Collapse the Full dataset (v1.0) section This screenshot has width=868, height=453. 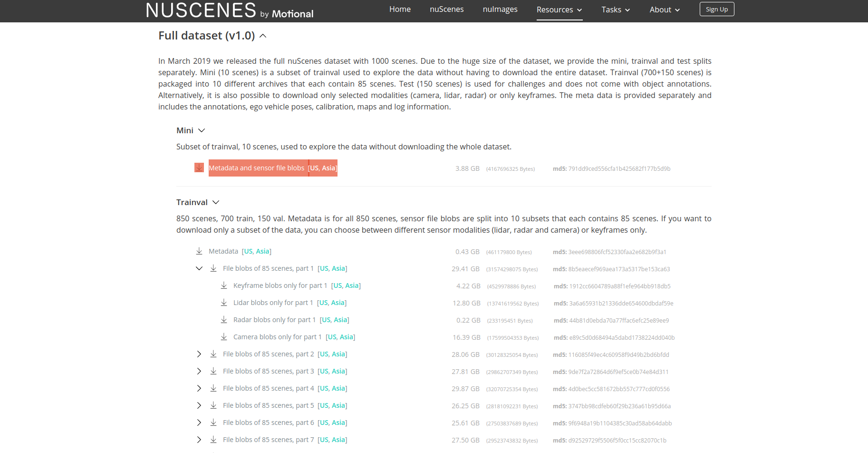click(263, 35)
